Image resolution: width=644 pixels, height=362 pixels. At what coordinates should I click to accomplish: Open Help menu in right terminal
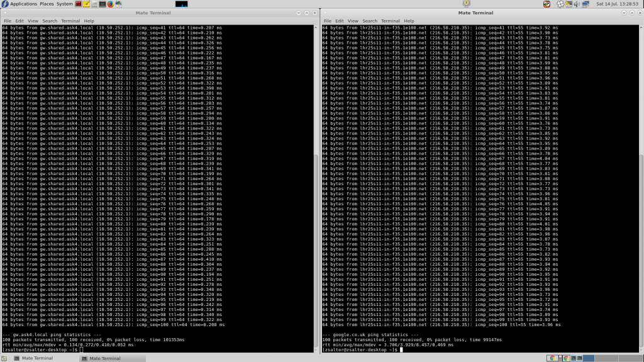[x=409, y=21]
